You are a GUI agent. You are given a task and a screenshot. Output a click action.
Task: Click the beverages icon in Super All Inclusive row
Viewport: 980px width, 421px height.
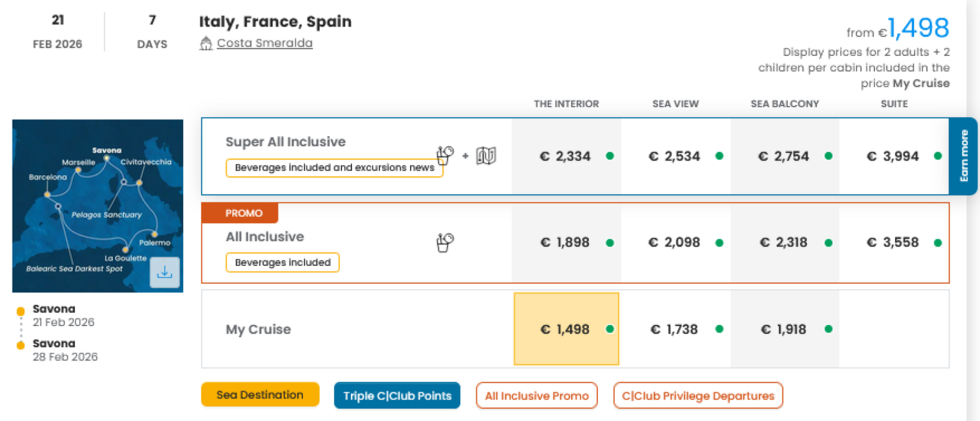point(445,155)
